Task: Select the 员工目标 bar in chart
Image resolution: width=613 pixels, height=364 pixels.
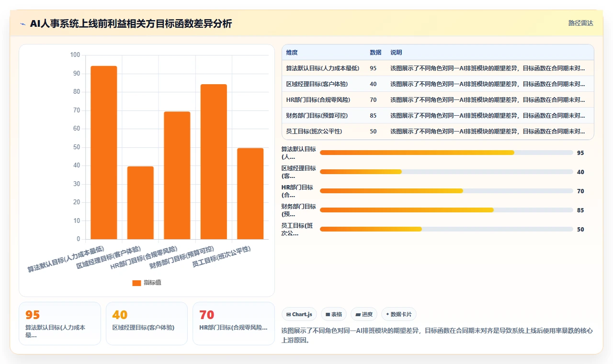Action: (250, 194)
